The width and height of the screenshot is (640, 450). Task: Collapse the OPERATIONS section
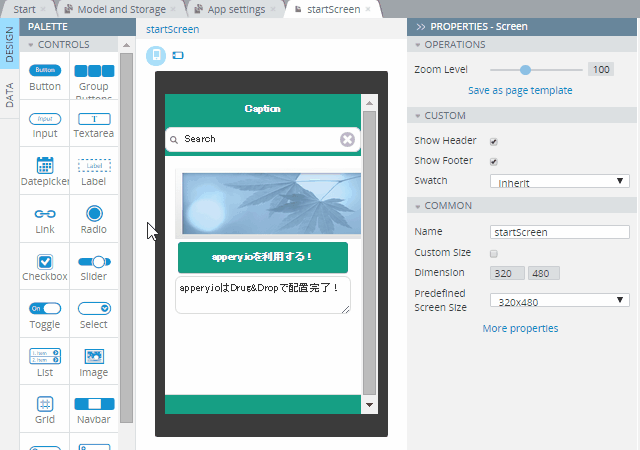click(x=418, y=45)
